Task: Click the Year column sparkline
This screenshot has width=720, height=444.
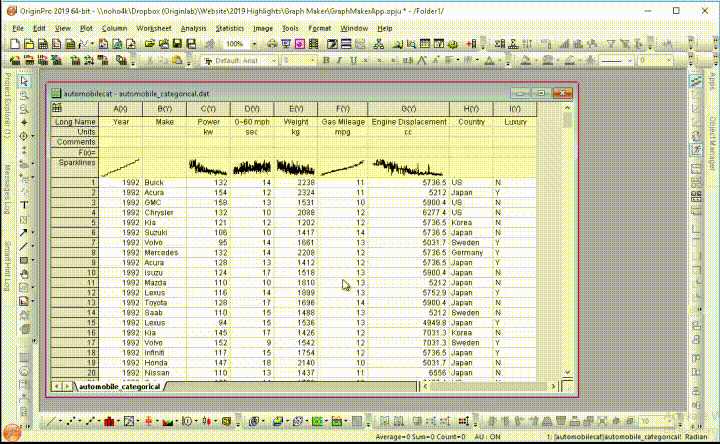Action: (120, 168)
